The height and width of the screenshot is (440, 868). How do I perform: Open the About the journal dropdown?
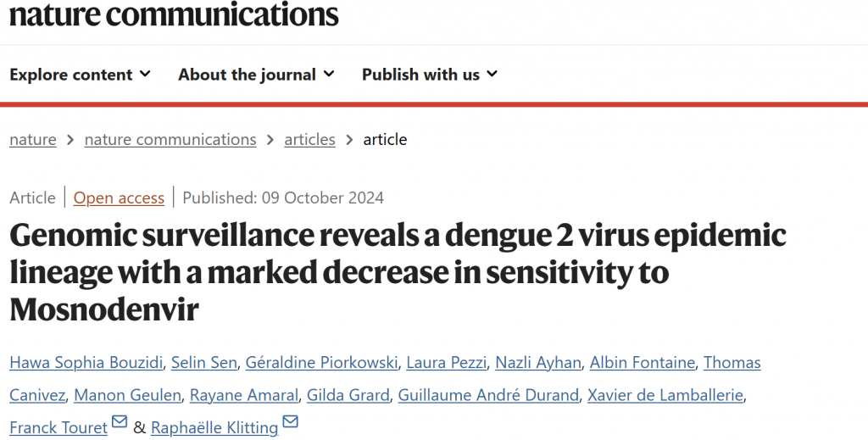click(256, 75)
